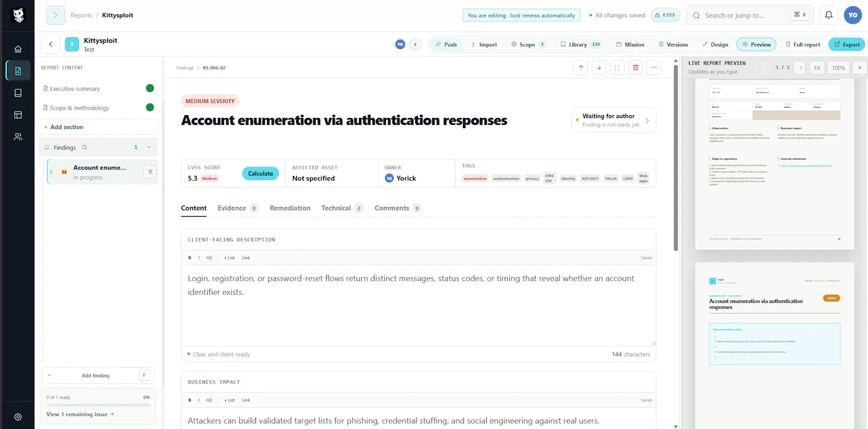
Task: Click the 0 of 1 ready progress bar
Action: pos(98,405)
